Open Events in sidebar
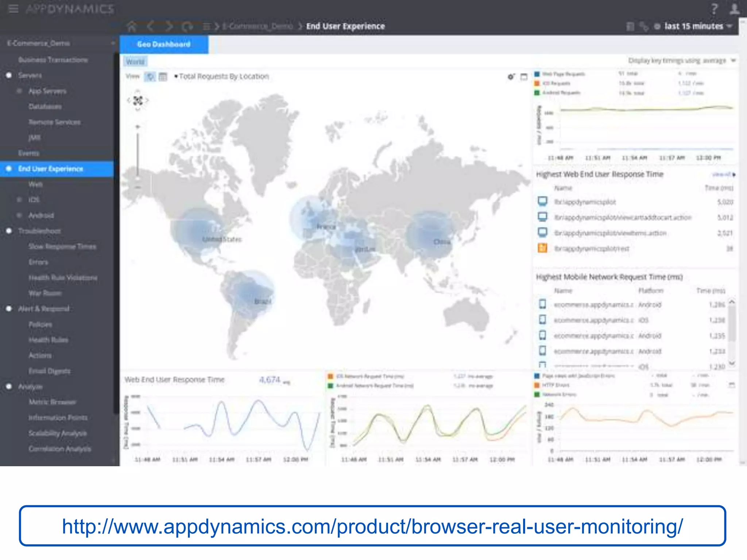The width and height of the screenshot is (747, 560). pos(29,153)
